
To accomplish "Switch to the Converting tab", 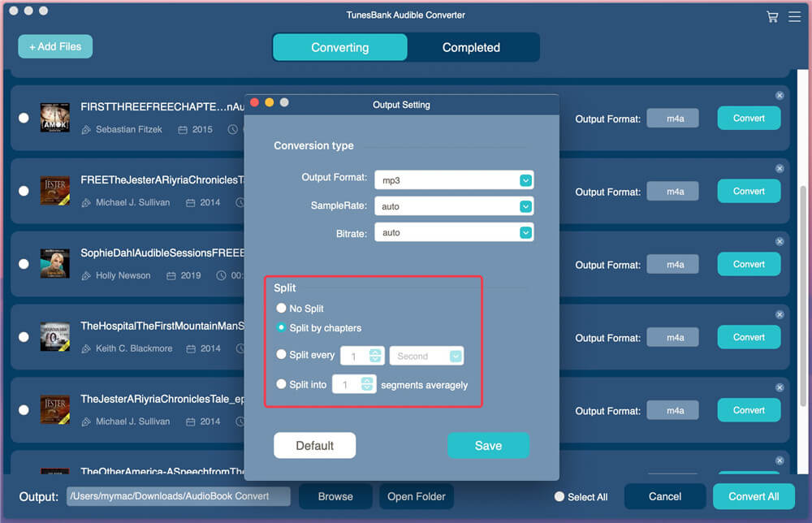I will (339, 47).
